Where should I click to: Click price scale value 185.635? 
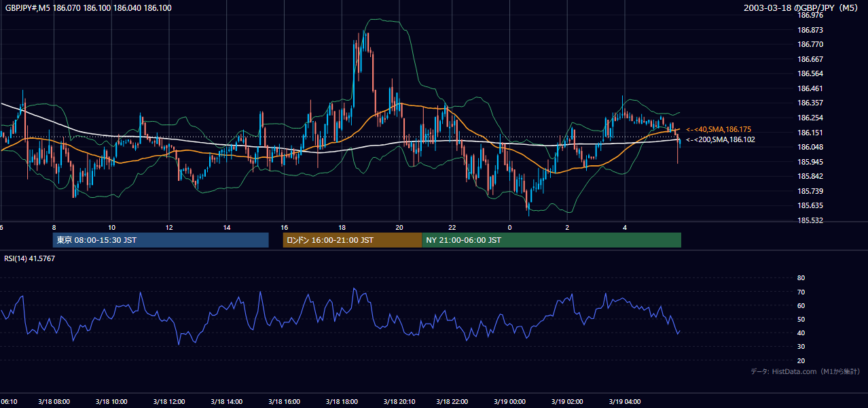(810, 206)
